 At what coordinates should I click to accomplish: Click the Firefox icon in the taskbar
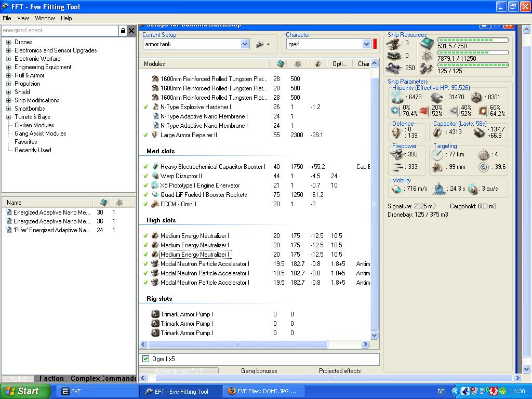231,391
